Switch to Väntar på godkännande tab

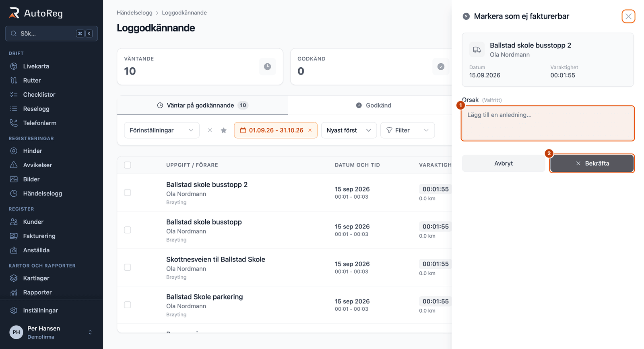pos(202,105)
